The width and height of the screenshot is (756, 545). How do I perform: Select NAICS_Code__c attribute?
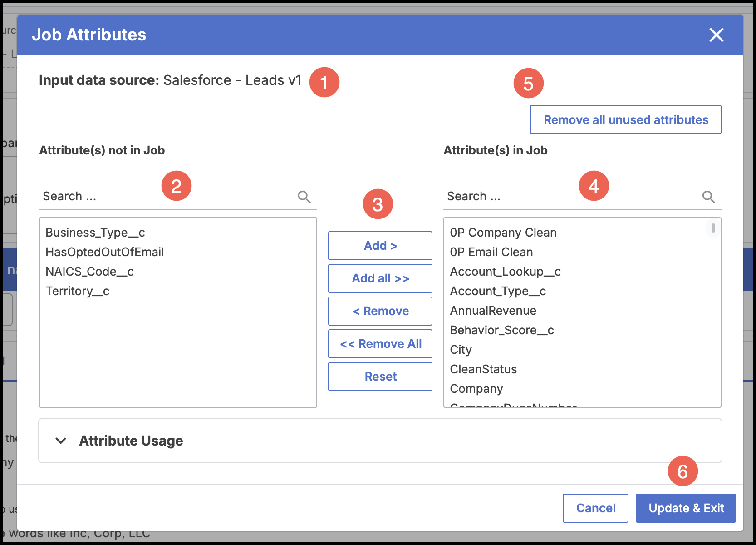[x=178, y=272]
